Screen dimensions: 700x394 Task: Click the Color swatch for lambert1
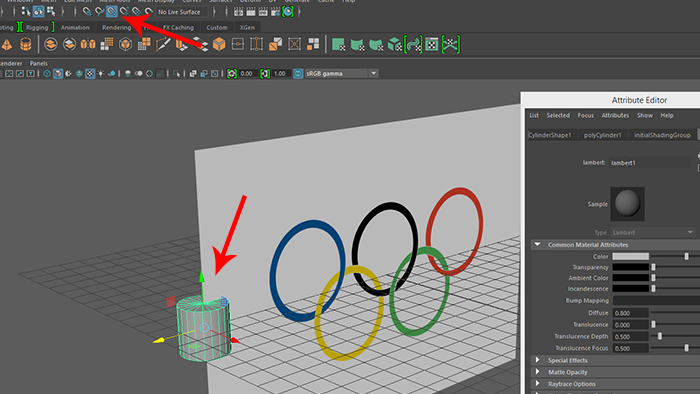[x=630, y=256]
